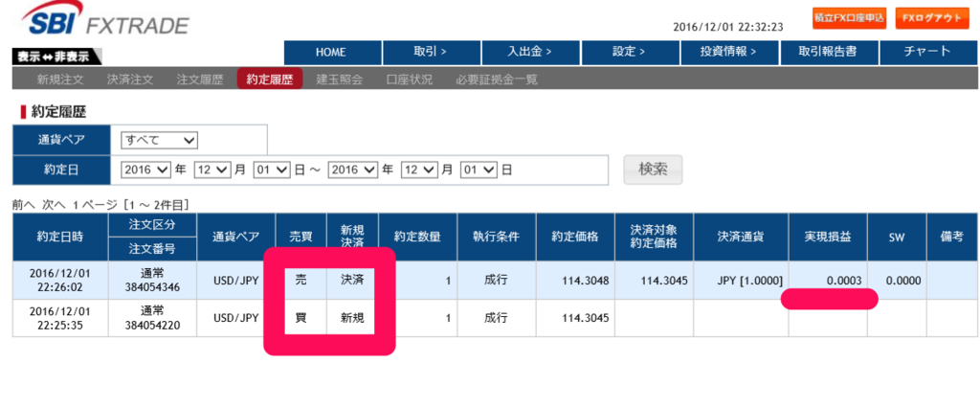Click the 執行条件 column header
This screenshot has height=408, width=980.
coord(497,238)
